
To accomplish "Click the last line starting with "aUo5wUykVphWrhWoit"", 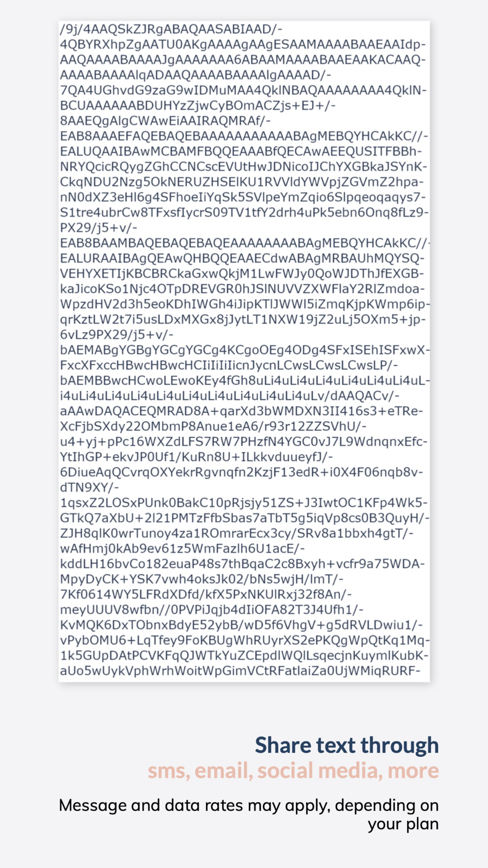I will (x=240, y=670).
